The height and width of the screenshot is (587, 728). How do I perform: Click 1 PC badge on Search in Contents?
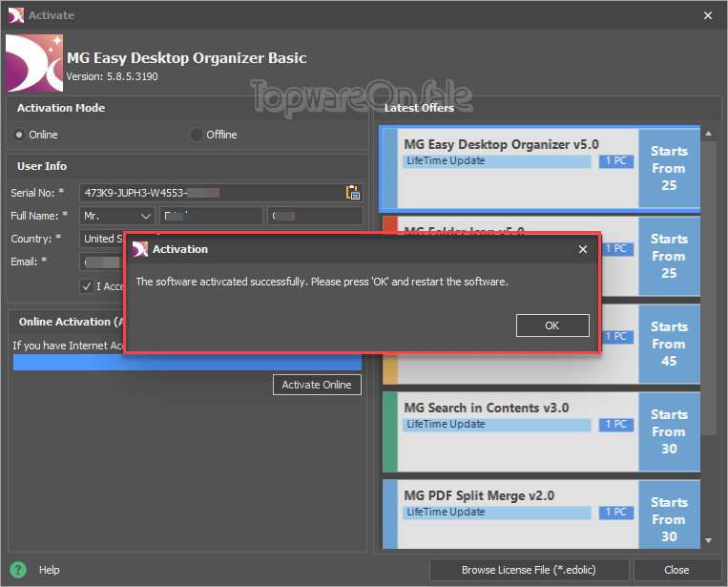(x=616, y=425)
